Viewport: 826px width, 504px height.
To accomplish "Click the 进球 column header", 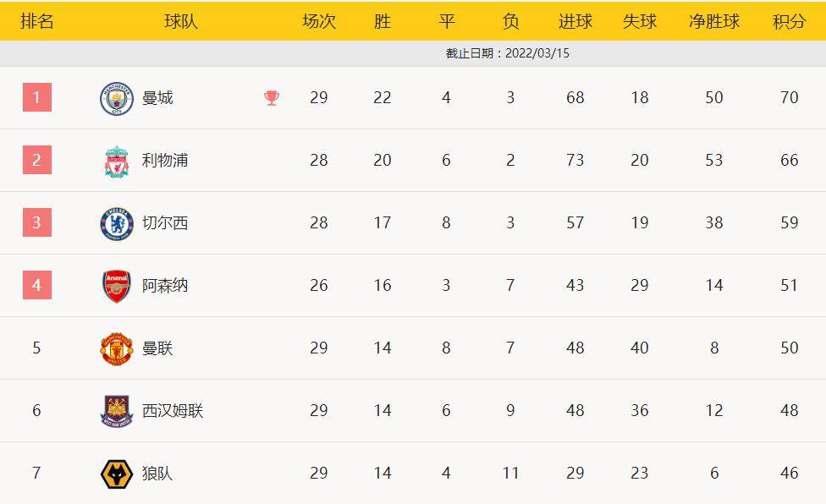I will (x=575, y=22).
